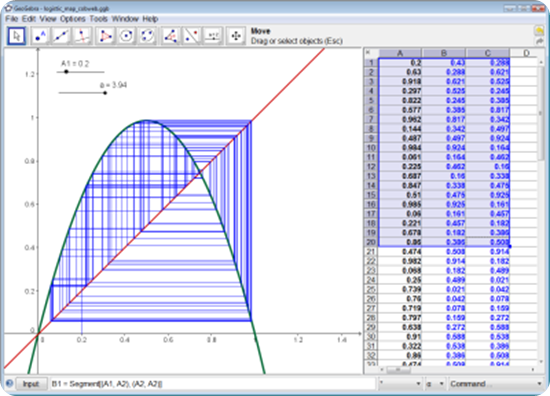Viewport: 550px width, 396px height.
Task: Open the Edit menu
Action: click(x=28, y=19)
